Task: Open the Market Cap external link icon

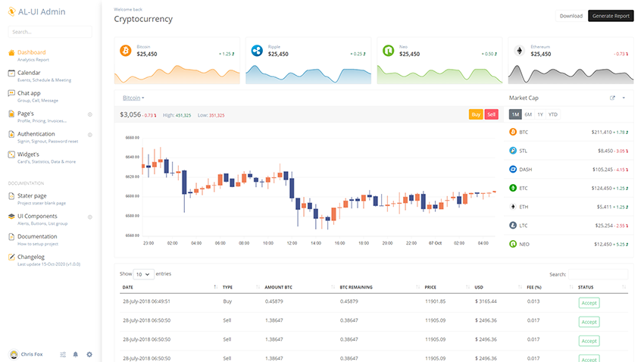Action: click(613, 98)
